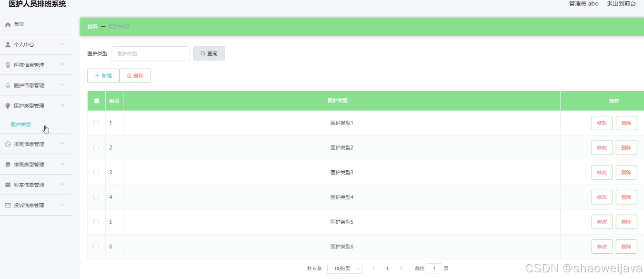The height and width of the screenshot is (279, 644).
Task: Click the 前往 page number input
Action: pyautogui.click(x=434, y=269)
